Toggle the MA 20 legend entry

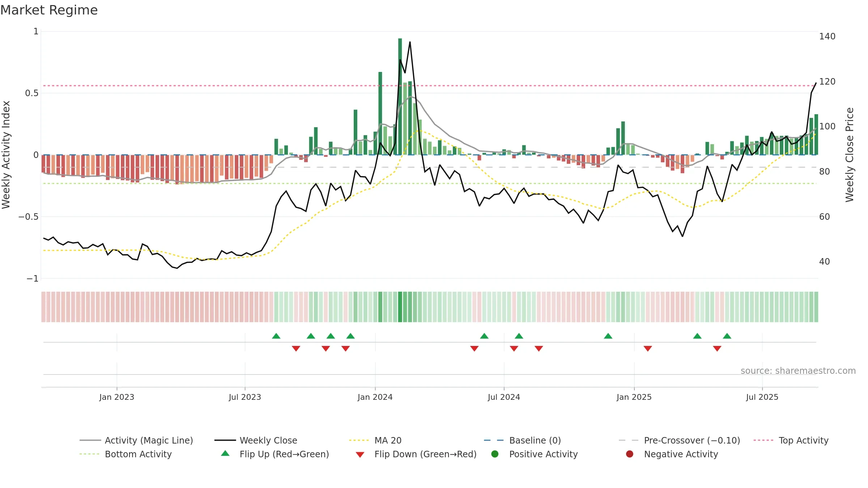(375, 440)
